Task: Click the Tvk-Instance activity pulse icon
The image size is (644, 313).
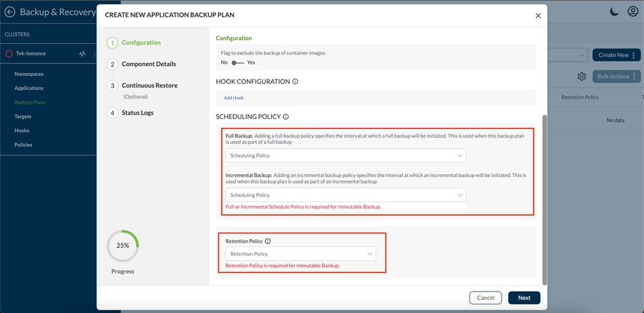Action: pos(82,54)
